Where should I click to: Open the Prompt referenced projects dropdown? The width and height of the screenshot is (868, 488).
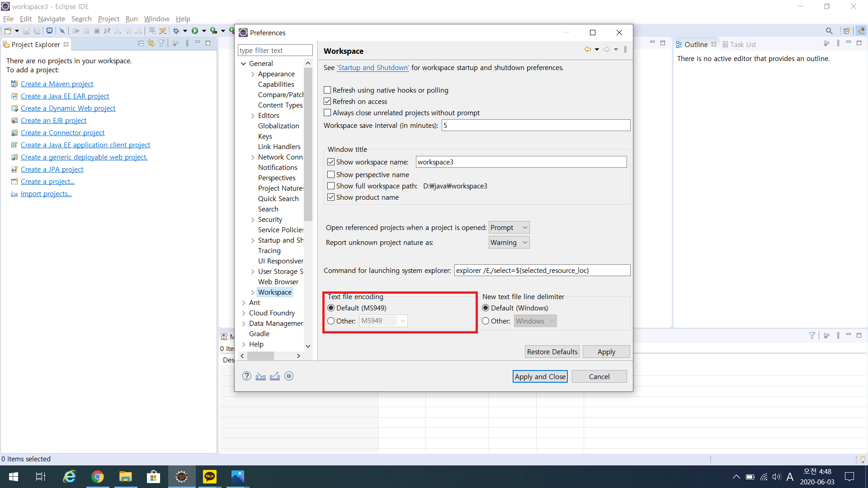(x=509, y=227)
